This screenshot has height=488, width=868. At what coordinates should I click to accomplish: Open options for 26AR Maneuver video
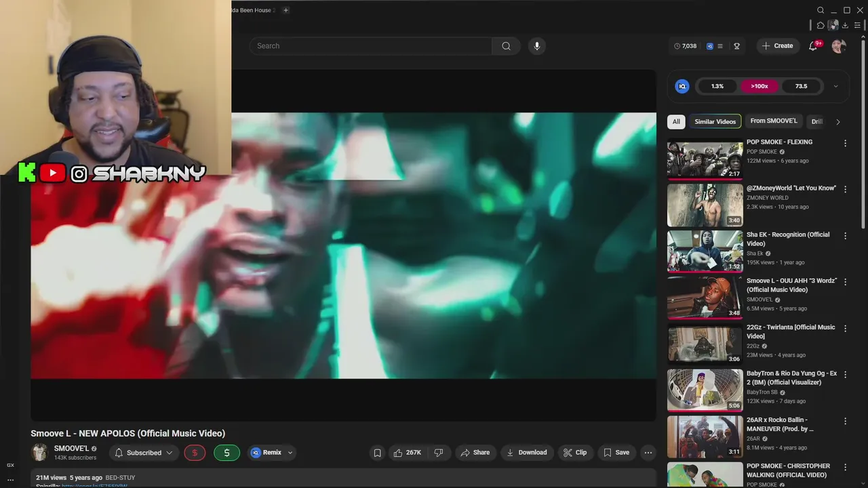tap(845, 421)
